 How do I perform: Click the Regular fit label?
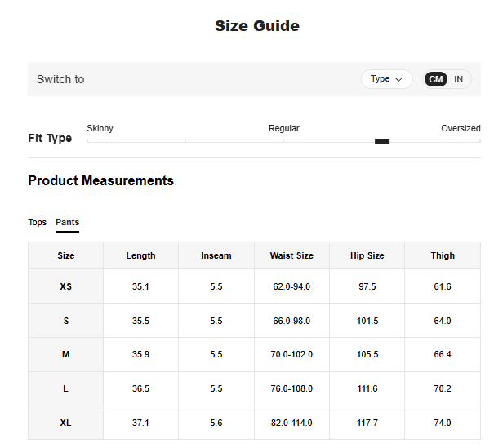click(x=283, y=128)
